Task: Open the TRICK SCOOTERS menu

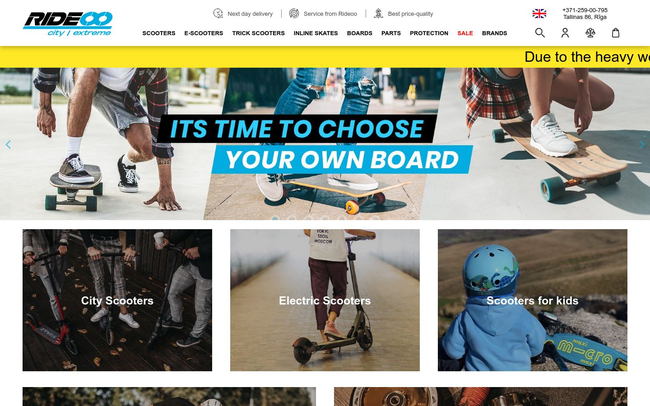Action: [258, 33]
